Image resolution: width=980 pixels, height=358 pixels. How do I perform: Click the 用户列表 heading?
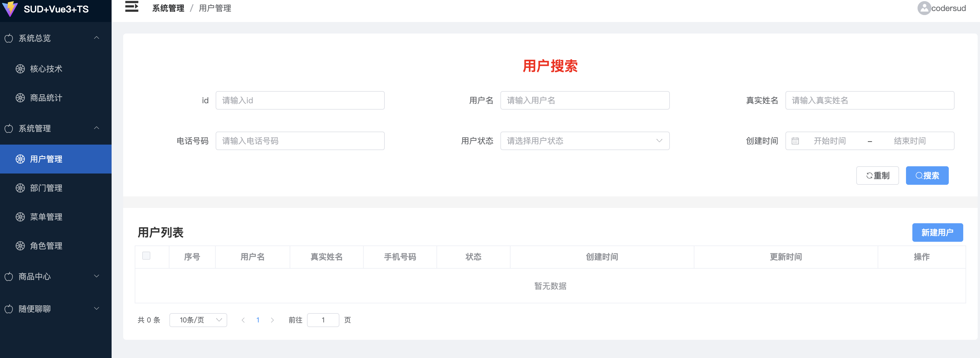coord(160,232)
